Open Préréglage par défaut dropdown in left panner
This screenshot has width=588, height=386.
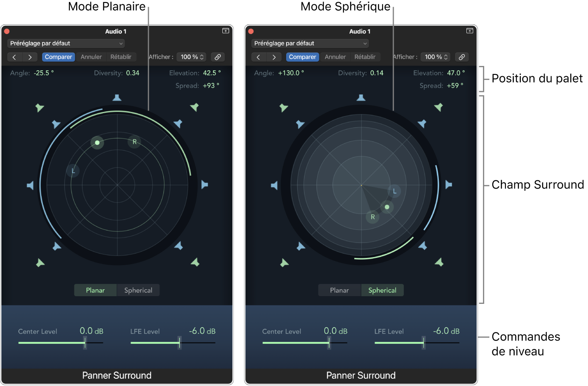(x=66, y=43)
